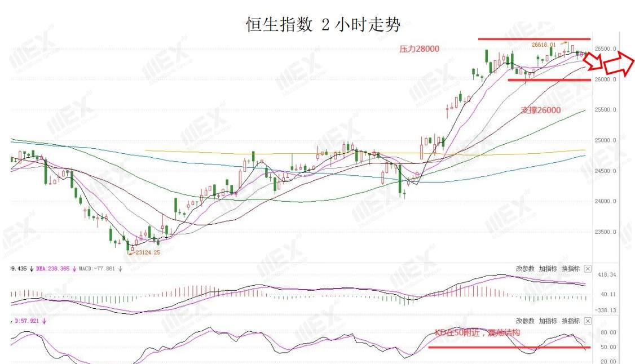
Task: Click the arrow beside D:57.921
Action: (x=44, y=321)
